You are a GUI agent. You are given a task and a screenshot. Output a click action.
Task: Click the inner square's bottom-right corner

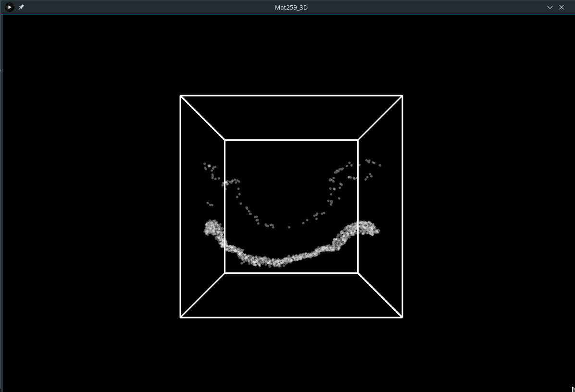358,273
